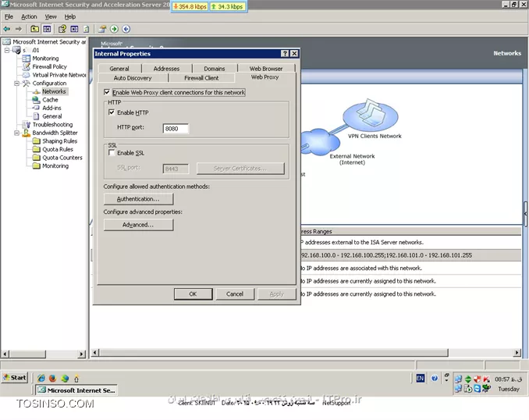Switch to the Addresses tab
This screenshot has width=529, height=420.
pos(167,69)
